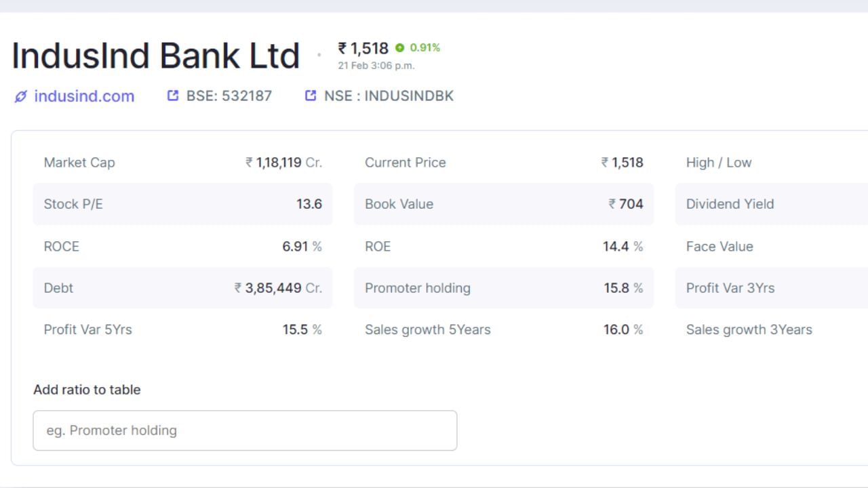Click the Stock P/E value 13.6

point(309,204)
